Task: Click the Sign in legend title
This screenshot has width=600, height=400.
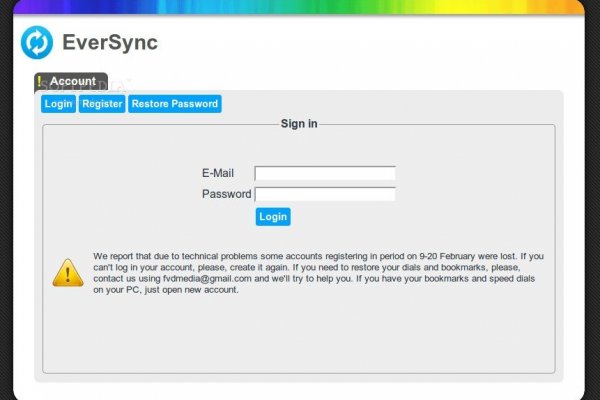Action: pos(299,124)
